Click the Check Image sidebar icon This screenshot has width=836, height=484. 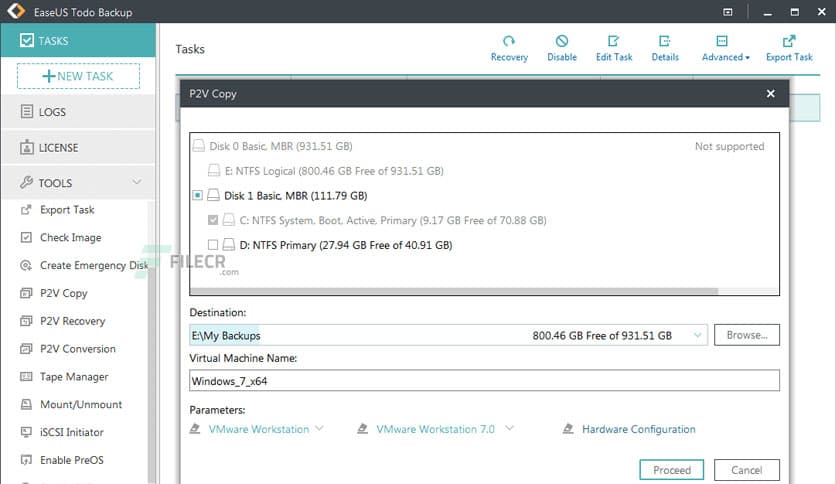pyautogui.click(x=26, y=238)
